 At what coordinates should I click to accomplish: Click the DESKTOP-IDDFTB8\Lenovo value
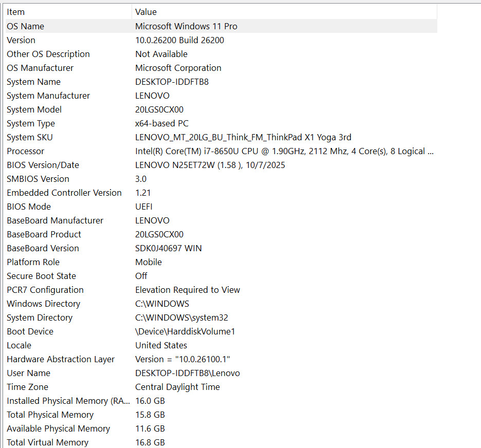(x=188, y=373)
